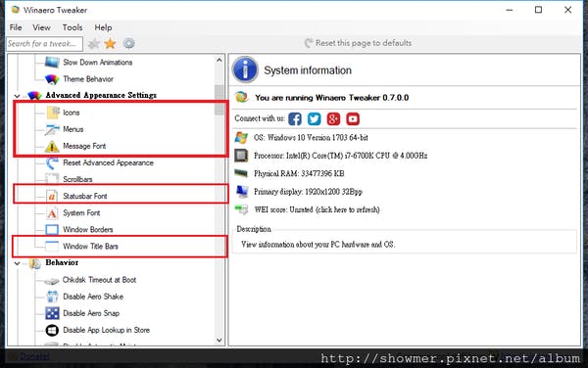Screen dimensions: 588x368
Task: Open the Facebook social icon
Action: [x=295, y=119]
